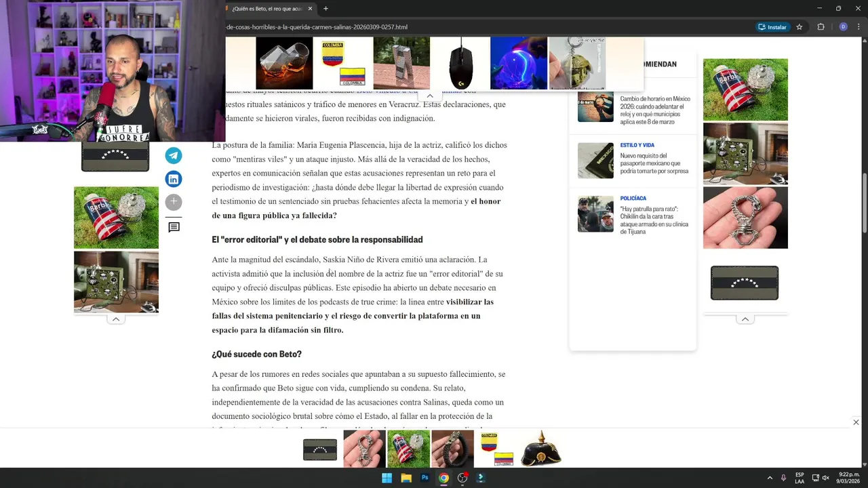Open a new browser tab

[325, 9]
